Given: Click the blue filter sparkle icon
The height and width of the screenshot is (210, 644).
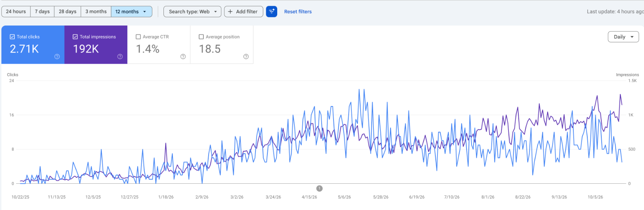Looking at the screenshot, I should click(x=271, y=12).
